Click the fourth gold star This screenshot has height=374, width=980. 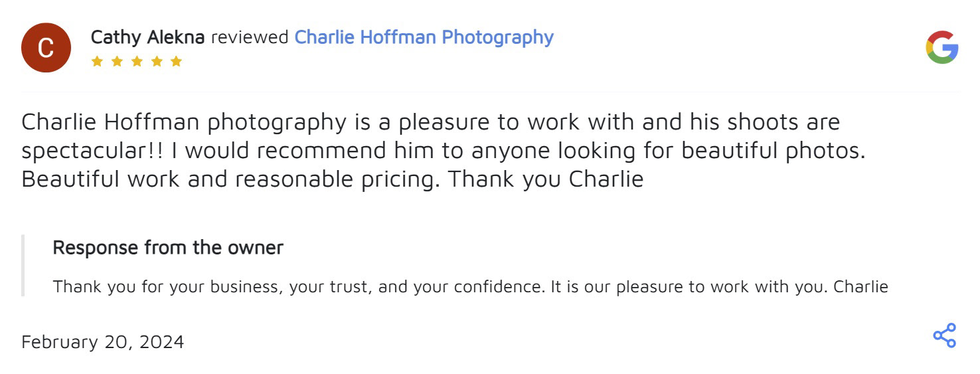tap(157, 62)
